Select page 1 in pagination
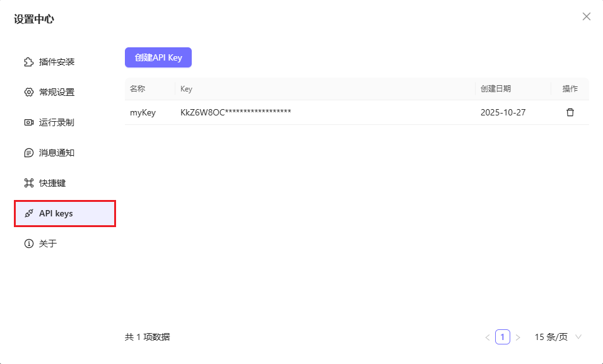Image resolution: width=603 pixels, height=364 pixels. 502,337
